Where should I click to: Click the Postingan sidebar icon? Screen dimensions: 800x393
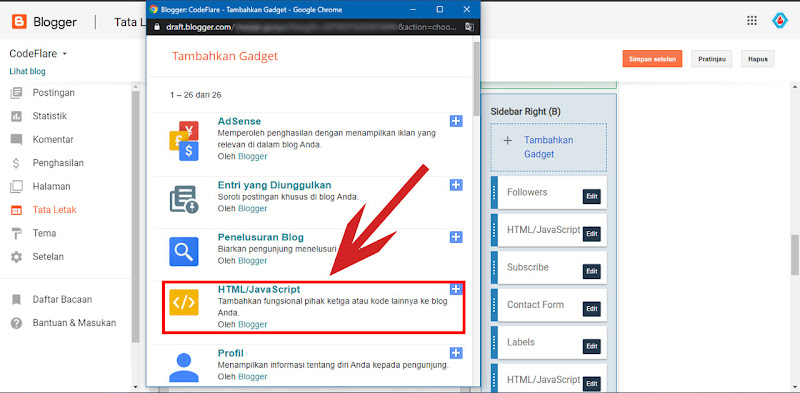tap(16, 93)
